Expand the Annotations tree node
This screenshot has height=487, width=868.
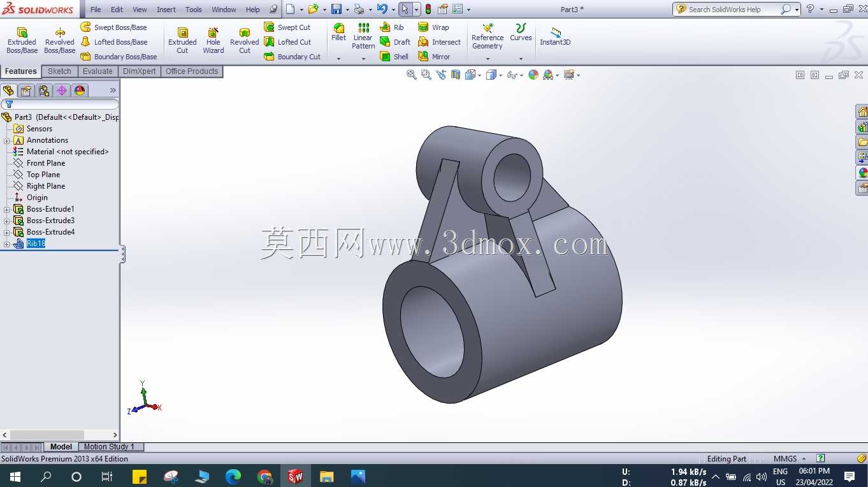click(7, 140)
